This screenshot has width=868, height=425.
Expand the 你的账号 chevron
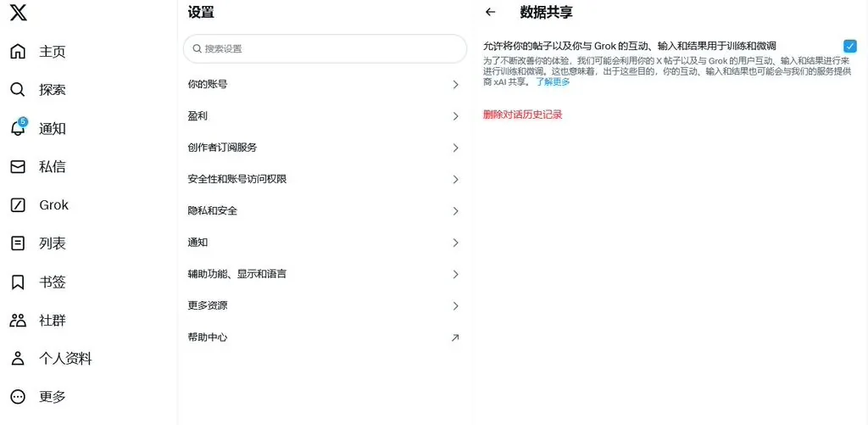pos(455,85)
